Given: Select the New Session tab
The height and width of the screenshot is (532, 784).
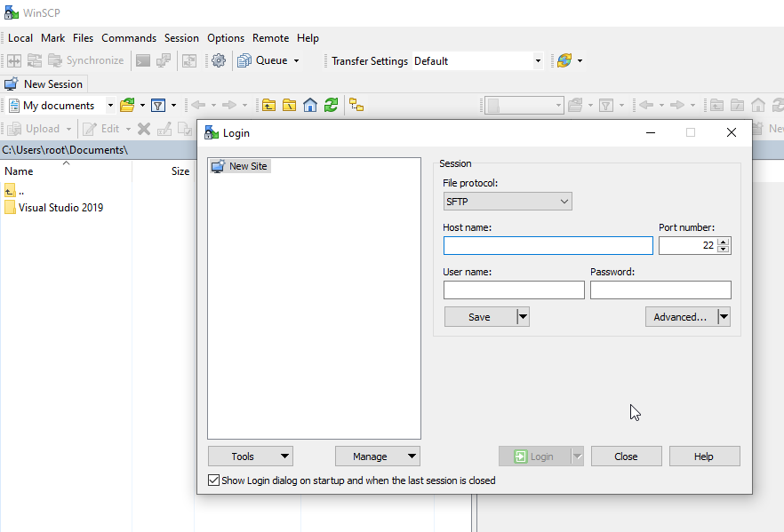Looking at the screenshot, I should pyautogui.click(x=44, y=83).
